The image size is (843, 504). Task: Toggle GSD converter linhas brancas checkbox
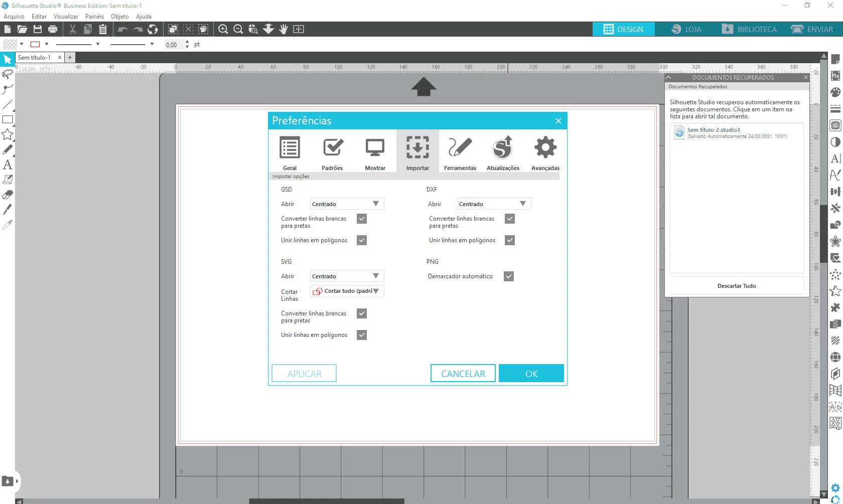click(362, 219)
